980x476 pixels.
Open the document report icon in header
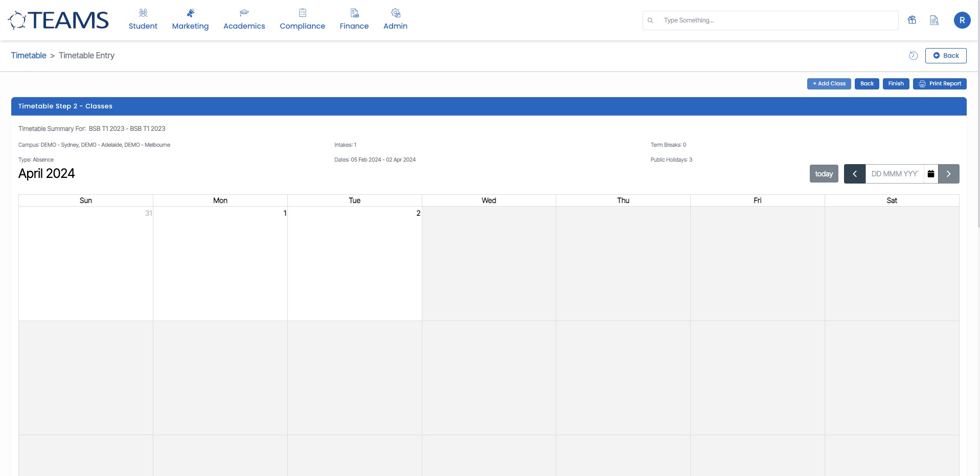pos(934,20)
